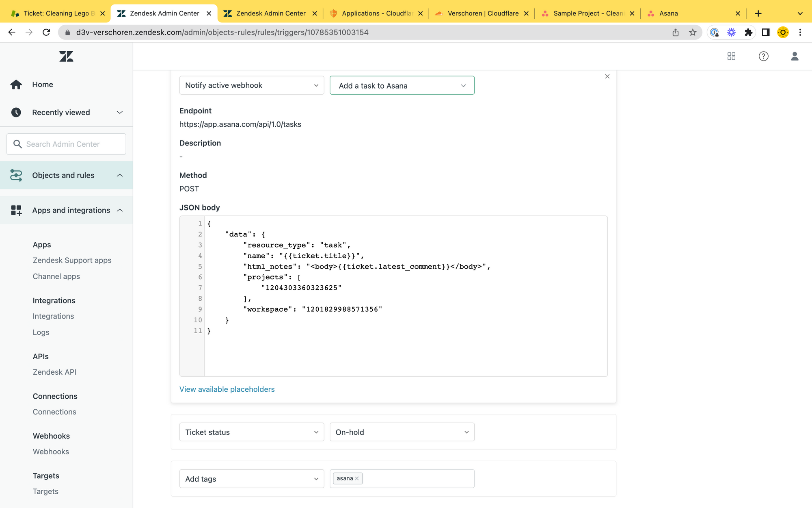Image resolution: width=812 pixels, height=508 pixels.
Task: Open the help question mark icon
Action: click(763, 56)
